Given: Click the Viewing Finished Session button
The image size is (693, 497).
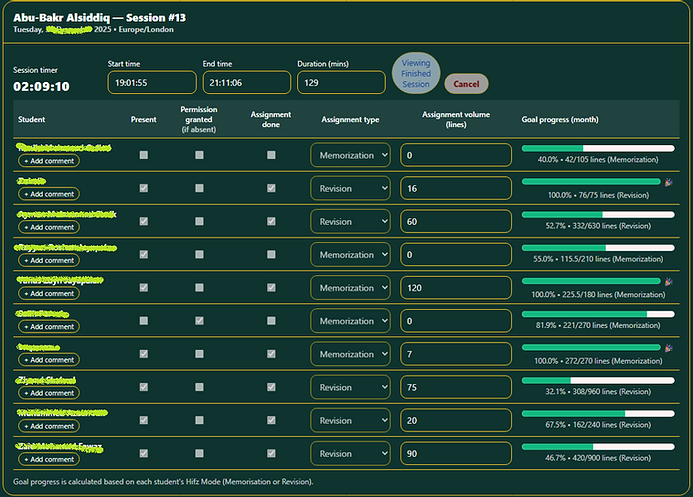Looking at the screenshot, I should (416, 75).
